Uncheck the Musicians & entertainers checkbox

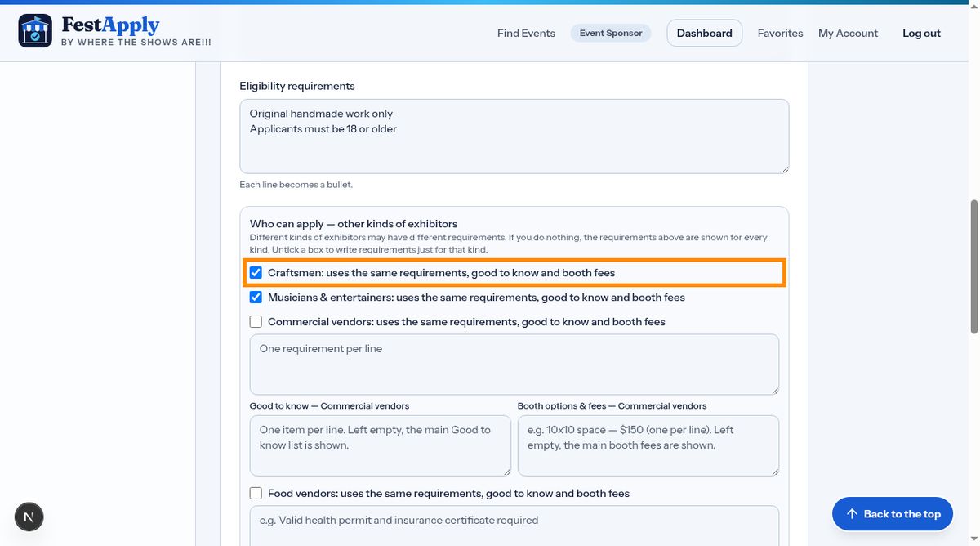point(256,298)
